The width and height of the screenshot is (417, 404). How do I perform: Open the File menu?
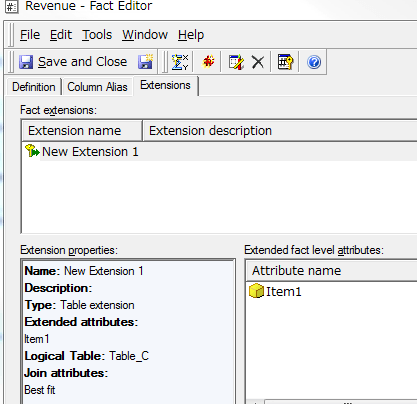(x=30, y=35)
